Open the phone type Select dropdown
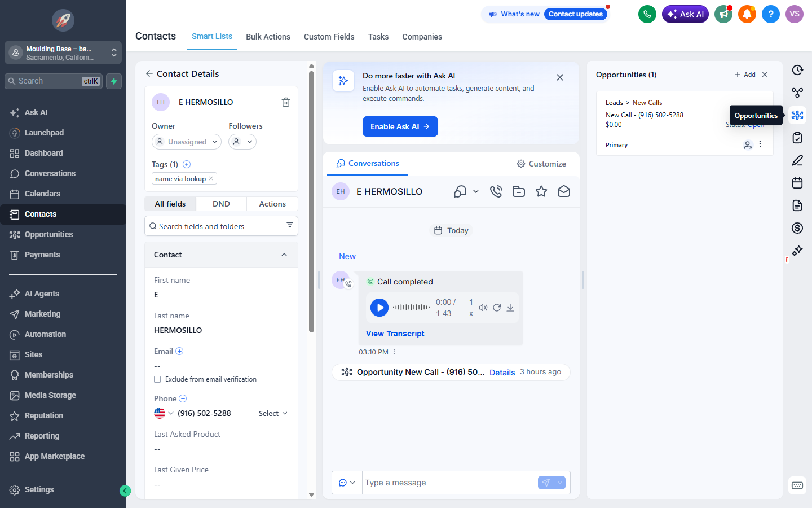 point(273,413)
